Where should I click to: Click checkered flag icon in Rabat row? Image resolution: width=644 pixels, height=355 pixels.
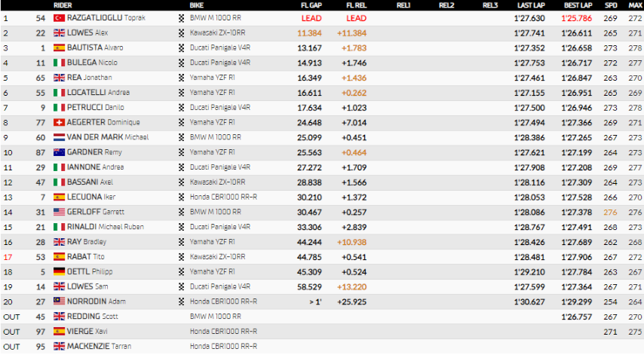coord(181,257)
